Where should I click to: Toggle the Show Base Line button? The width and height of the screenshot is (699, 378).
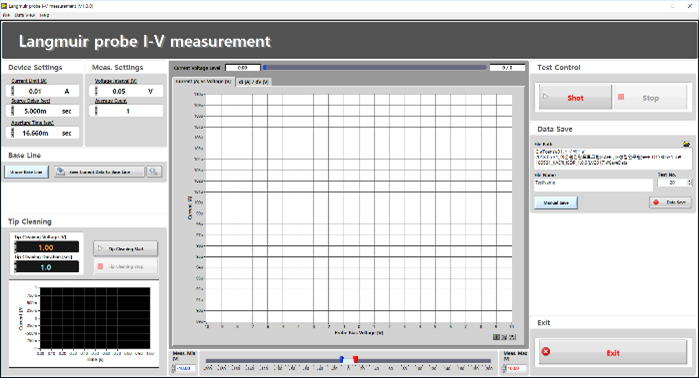click(26, 172)
